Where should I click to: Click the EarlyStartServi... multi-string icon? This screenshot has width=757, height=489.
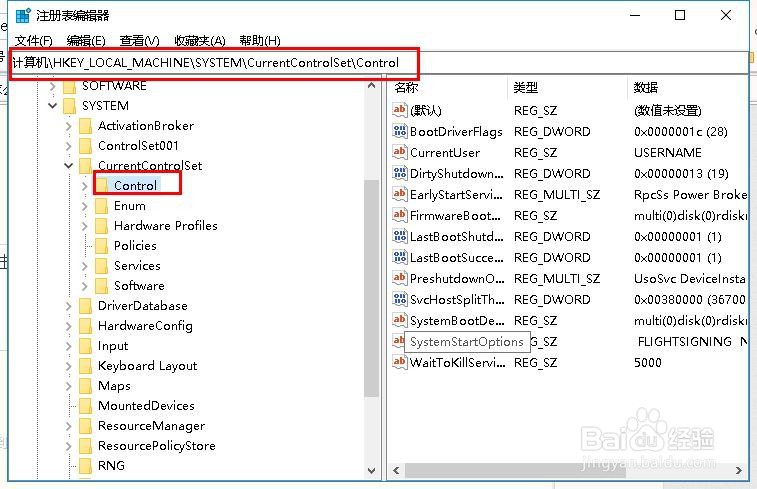399,194
